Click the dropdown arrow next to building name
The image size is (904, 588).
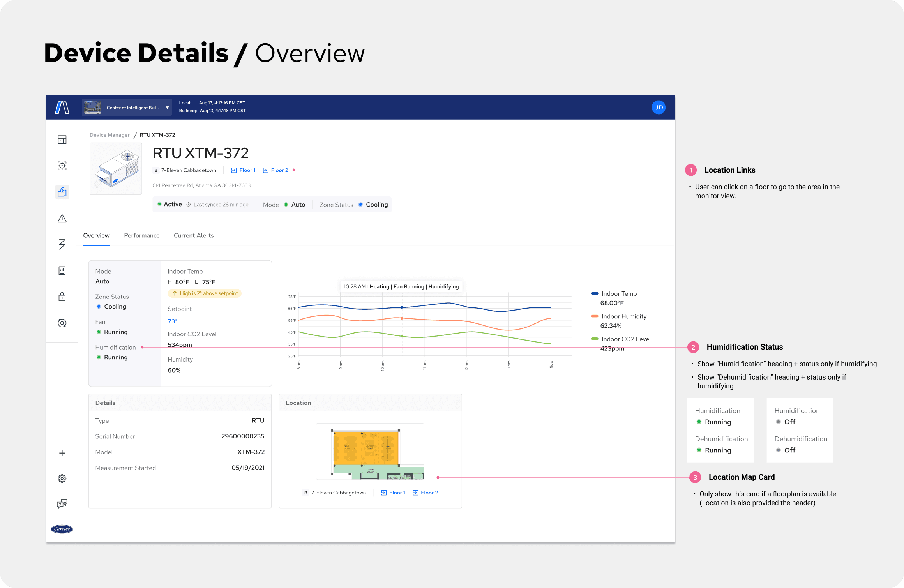[x=168, y=108]
